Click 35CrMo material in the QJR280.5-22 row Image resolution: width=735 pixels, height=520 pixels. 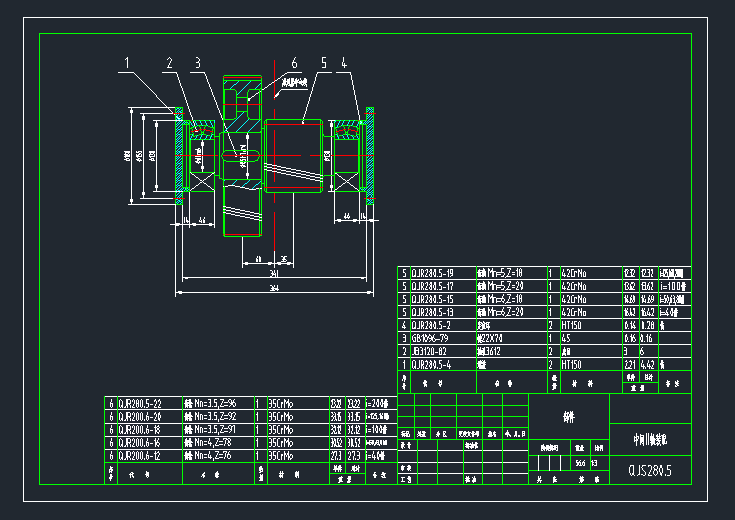pyautogui.click(x=281, y=404)
